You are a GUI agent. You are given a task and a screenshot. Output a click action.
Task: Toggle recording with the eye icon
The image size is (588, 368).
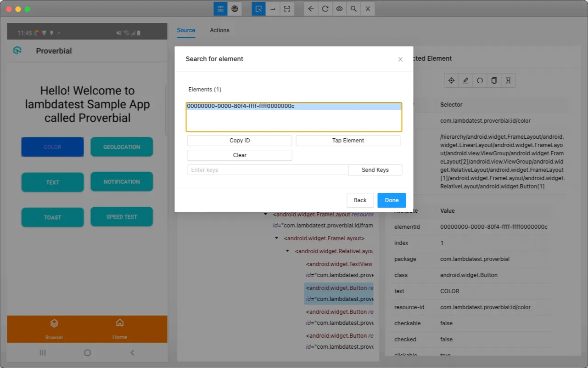339,9
